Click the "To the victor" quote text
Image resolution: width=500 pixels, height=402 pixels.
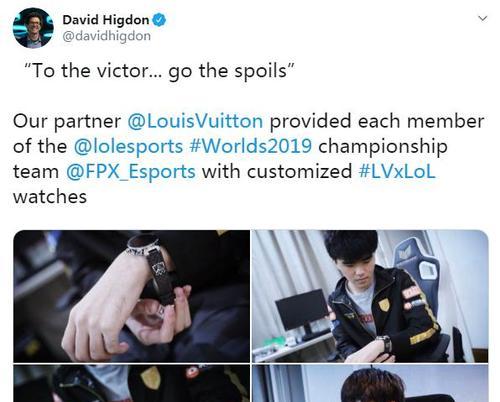(x=159, y=71)
